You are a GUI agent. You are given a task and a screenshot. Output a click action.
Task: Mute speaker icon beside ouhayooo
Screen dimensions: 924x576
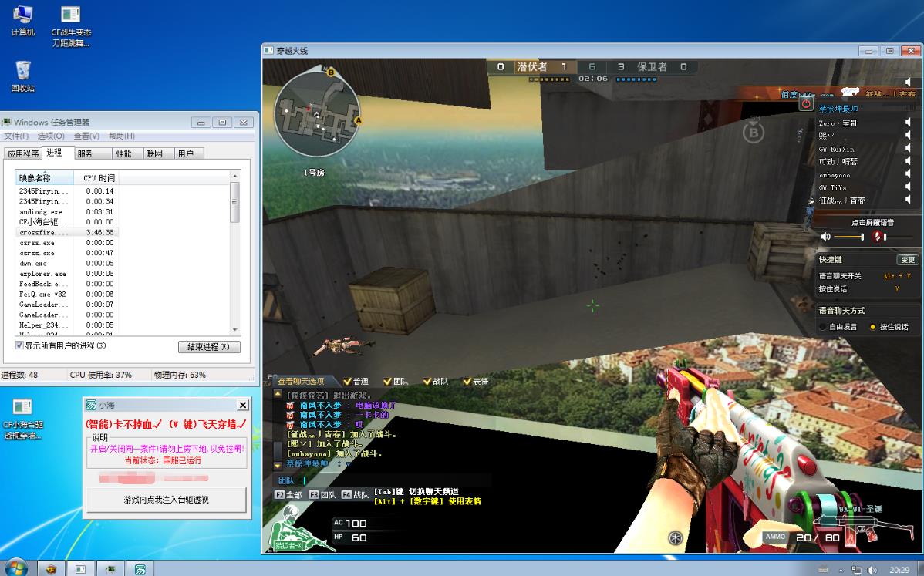pos(908,174)
